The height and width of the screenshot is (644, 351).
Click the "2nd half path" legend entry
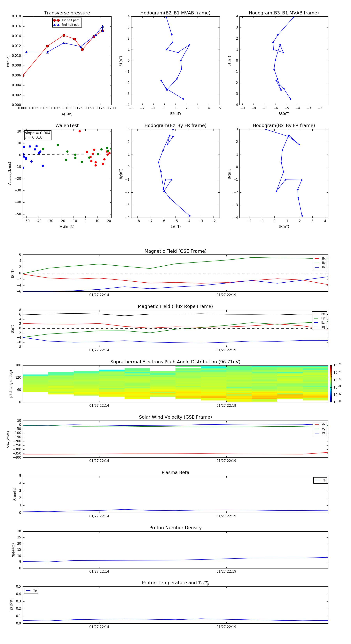[67, 25]
